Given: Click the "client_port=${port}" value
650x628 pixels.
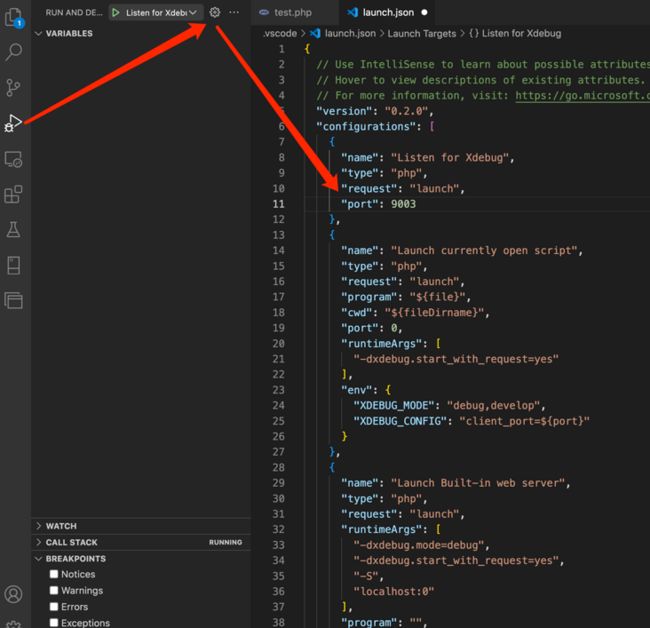Looking at the screenshot, I should [x=524, y=421].
